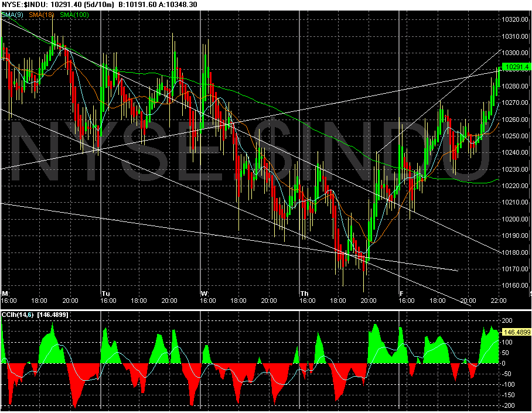
Task: Select the green SMA(100) indicator label
Action: tap(74, 15)
